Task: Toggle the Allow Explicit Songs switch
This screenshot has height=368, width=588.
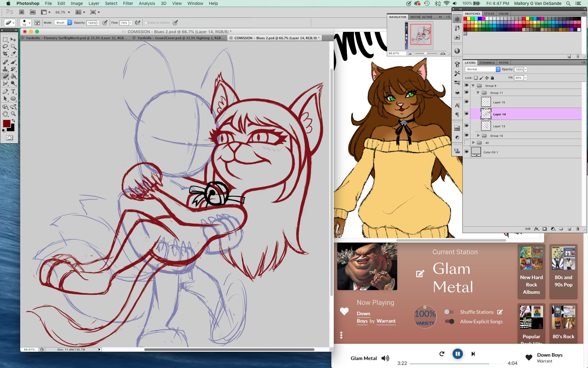Action: 449,321
